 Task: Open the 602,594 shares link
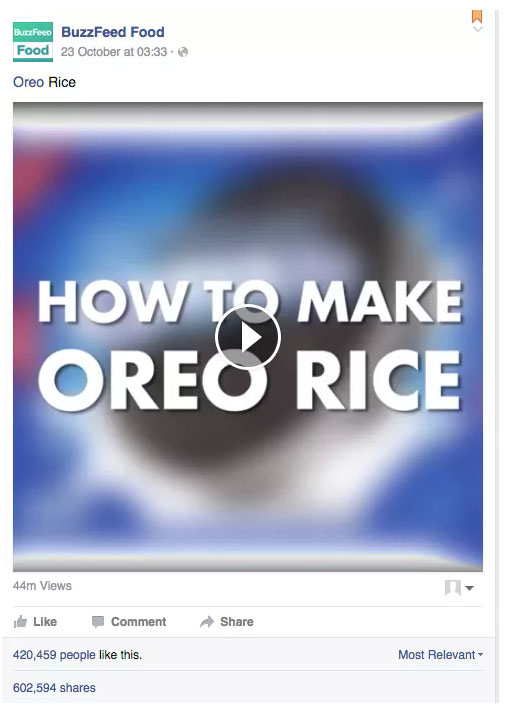coord(54,688)
